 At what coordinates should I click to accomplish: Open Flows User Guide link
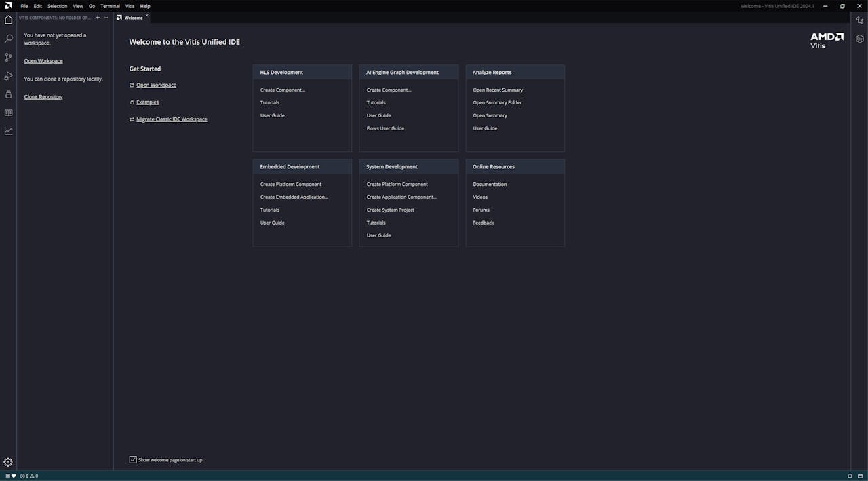[x=385, y=129]
